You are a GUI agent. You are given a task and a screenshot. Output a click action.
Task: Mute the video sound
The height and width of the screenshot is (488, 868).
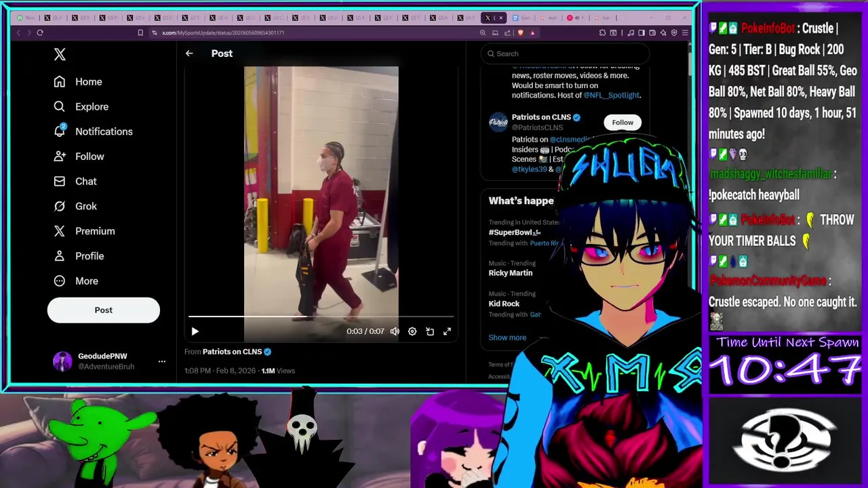tap(395, 331)
